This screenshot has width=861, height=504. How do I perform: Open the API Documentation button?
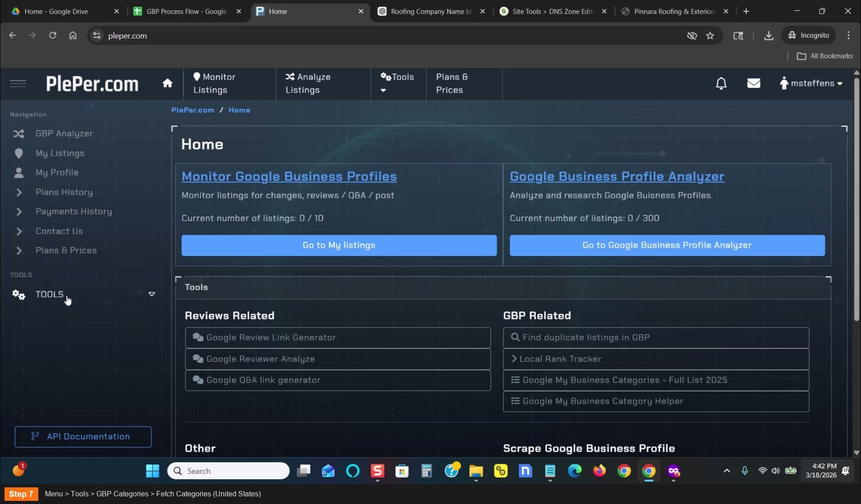[83, 436]
